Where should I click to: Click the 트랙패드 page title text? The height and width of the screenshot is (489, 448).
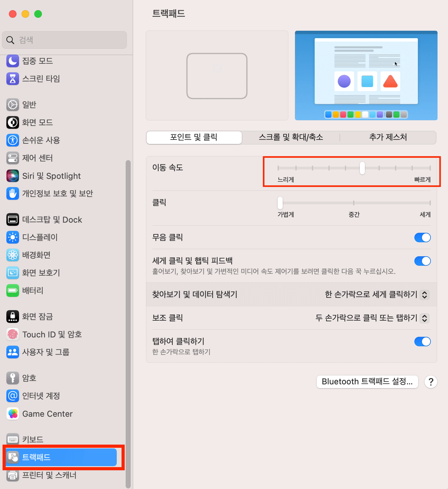click(168, 14)
